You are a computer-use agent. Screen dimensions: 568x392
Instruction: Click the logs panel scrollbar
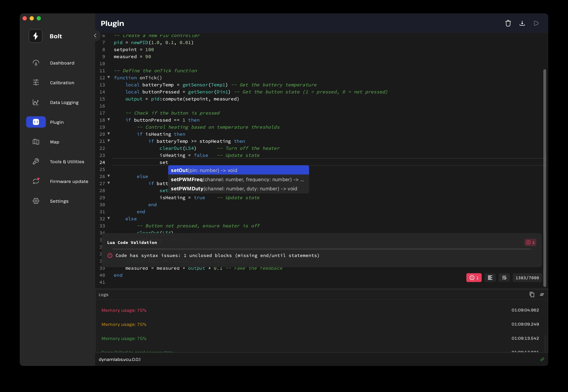tap(545, 343)
